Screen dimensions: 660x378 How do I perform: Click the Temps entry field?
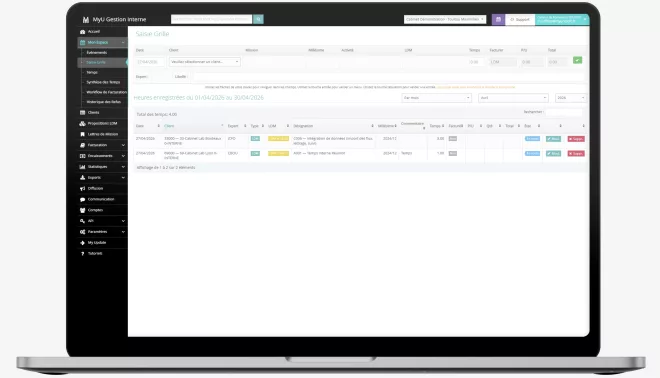(476, 62)
